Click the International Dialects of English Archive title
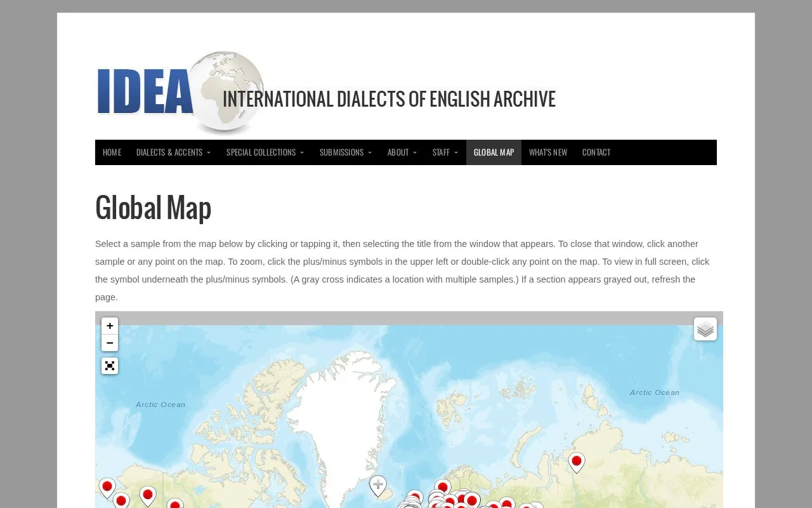812x508 pixels. click(389, 99)
